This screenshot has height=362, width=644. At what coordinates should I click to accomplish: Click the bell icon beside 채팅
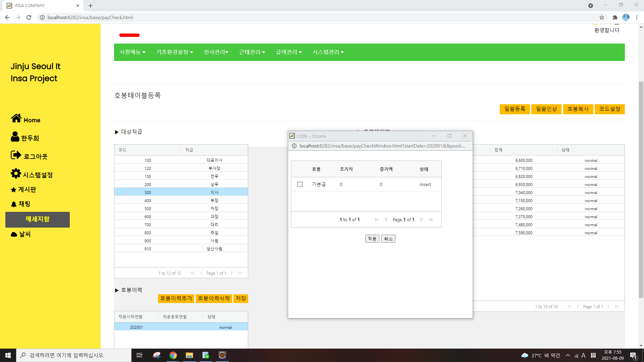pos(14,204)
